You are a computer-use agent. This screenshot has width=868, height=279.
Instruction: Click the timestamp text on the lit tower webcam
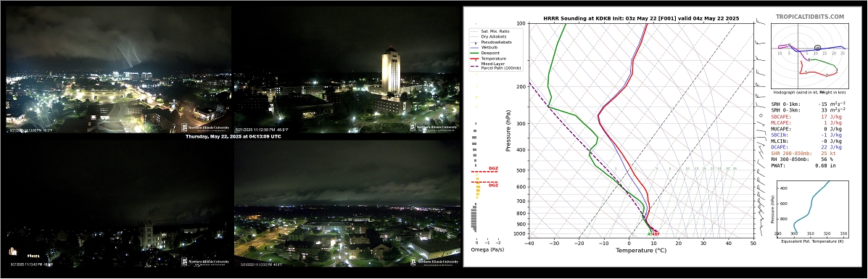(262, 130)
